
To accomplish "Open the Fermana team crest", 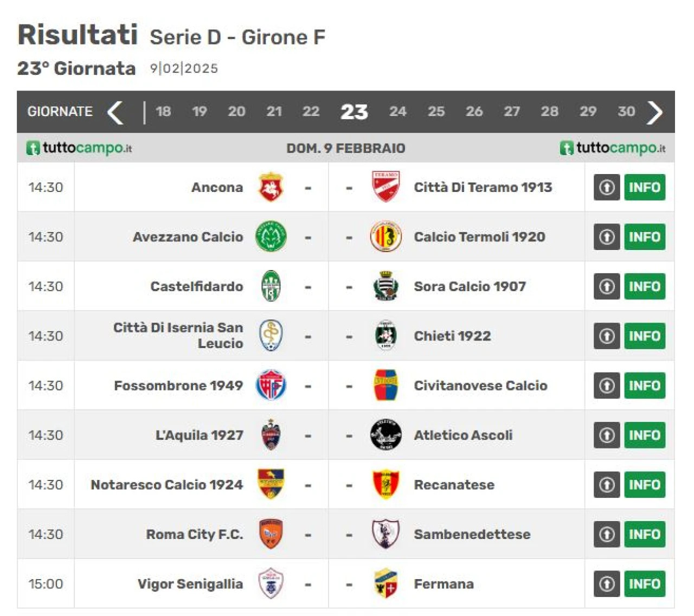I will coord(385,583).
